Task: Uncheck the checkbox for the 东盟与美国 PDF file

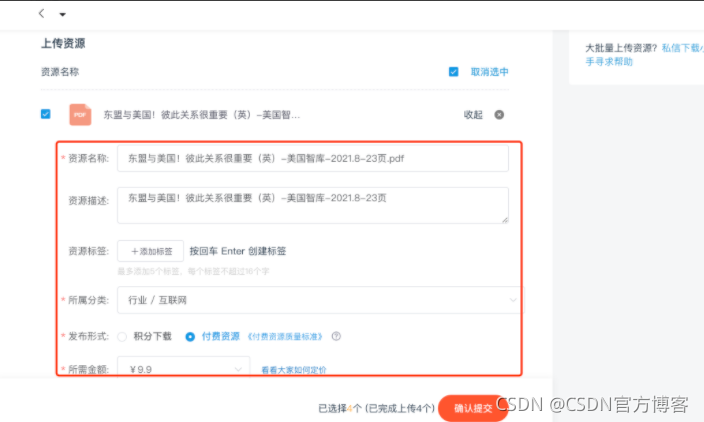Action: [x=46, y=114]
